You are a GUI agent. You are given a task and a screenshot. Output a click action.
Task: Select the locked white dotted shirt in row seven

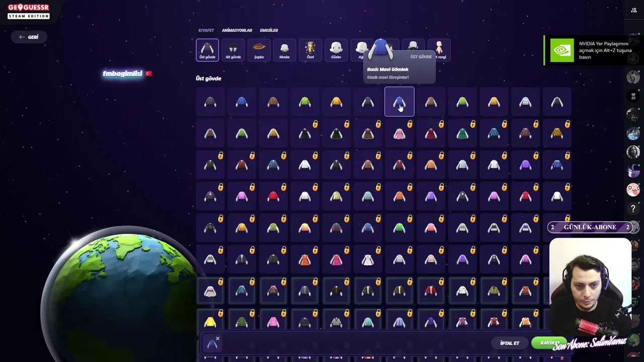pos(462,291)
